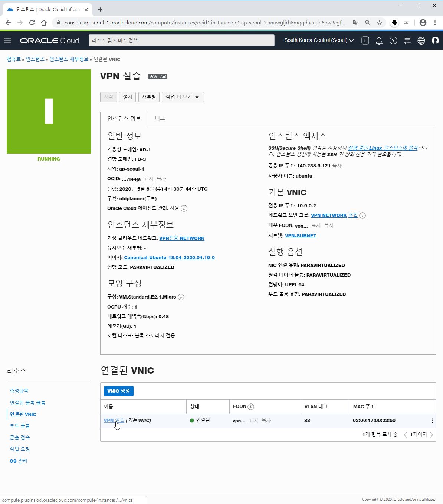Click the browser back arrow

tap(8, 23)
